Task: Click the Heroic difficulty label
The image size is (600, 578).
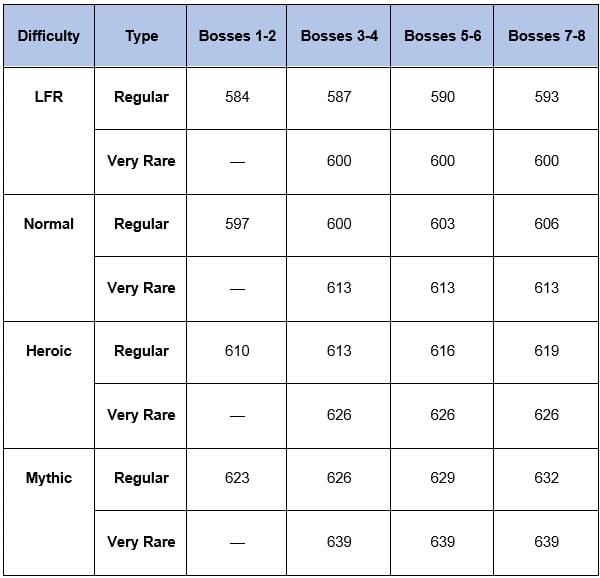Action: (x=48, y=351)
